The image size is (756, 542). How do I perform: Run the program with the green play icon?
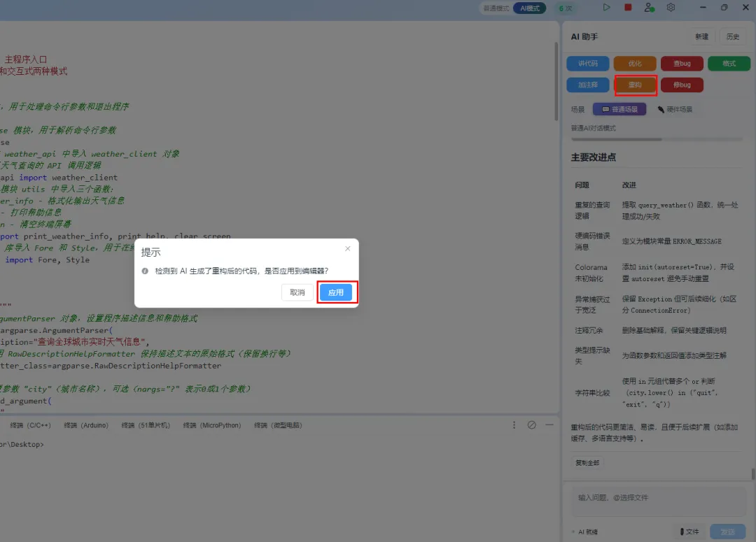[x=606, y=7]
